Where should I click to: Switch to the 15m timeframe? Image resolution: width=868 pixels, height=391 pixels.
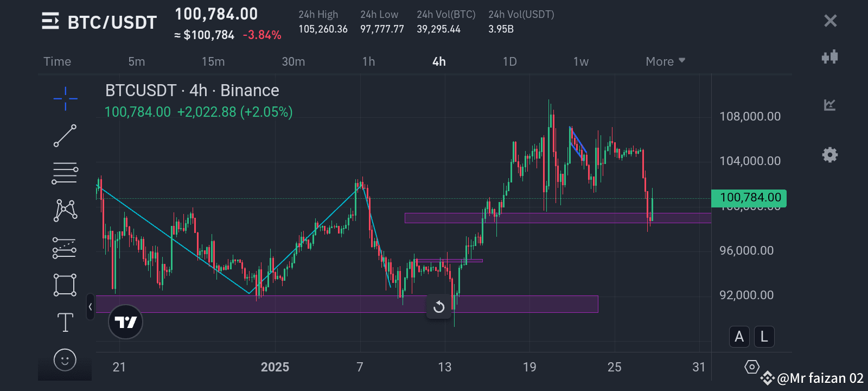[x=213, y=61]
